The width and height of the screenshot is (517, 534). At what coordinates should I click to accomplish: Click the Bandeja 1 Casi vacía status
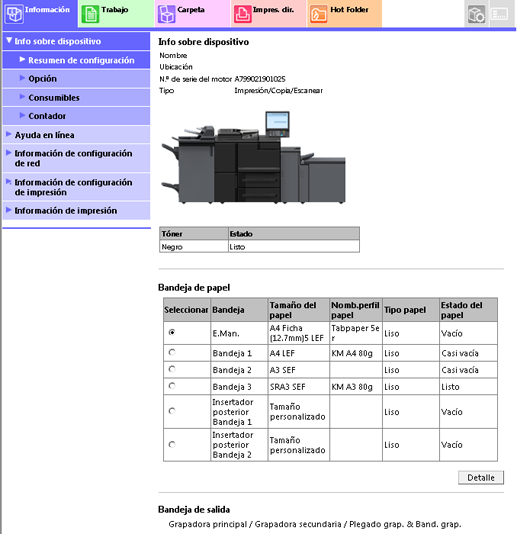(x=468, y=353)
